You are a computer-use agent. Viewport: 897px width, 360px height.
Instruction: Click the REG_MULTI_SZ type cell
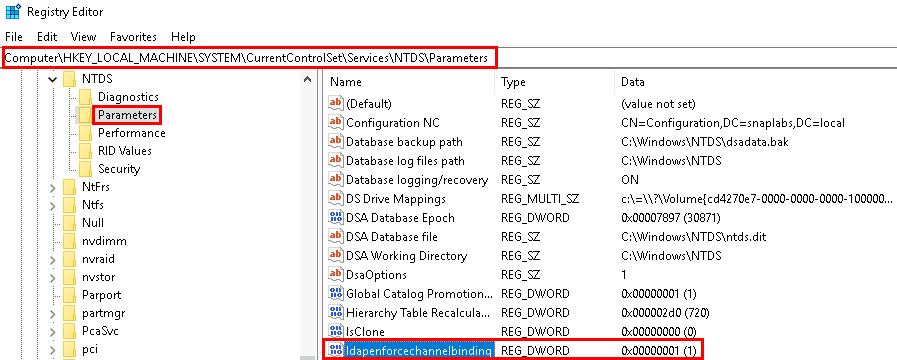(540, 199)
